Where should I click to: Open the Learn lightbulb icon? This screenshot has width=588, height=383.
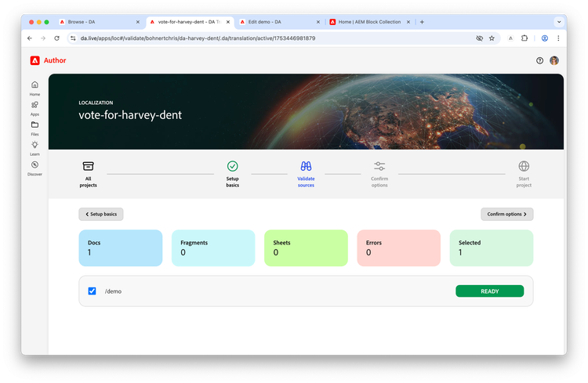point(34,145)
